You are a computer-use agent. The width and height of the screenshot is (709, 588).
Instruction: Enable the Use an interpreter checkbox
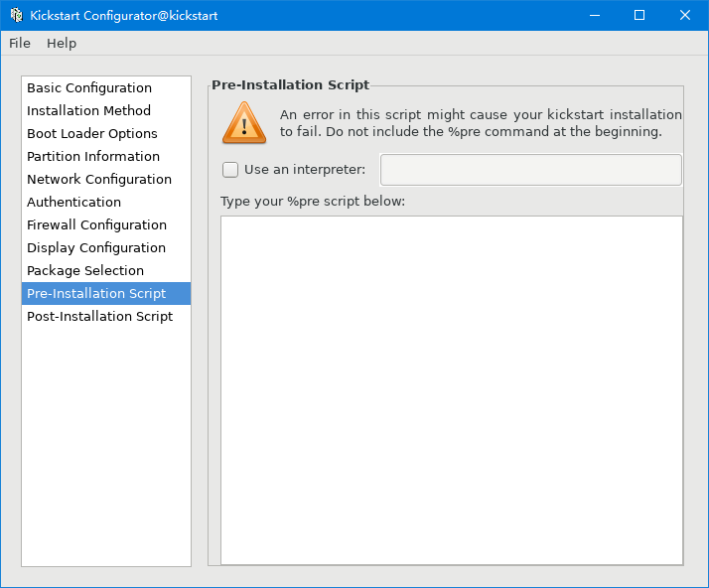[x=230, y=170]
